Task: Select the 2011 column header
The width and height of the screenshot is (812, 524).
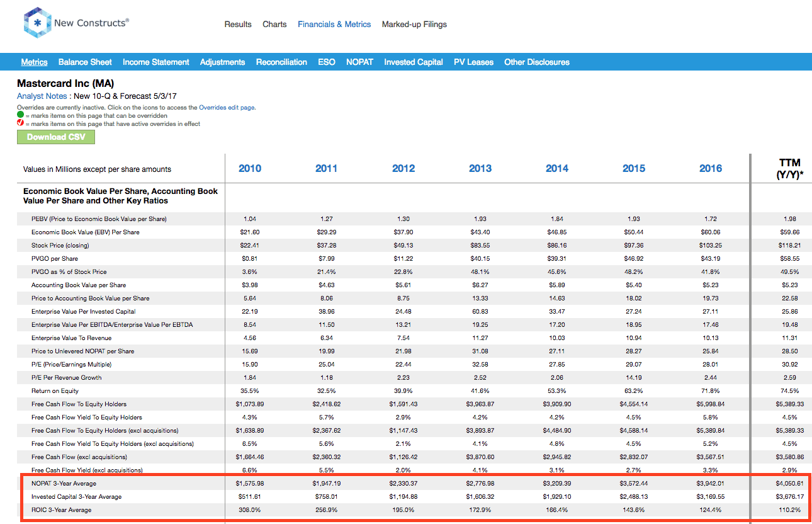Action: [x=326, y=168]
